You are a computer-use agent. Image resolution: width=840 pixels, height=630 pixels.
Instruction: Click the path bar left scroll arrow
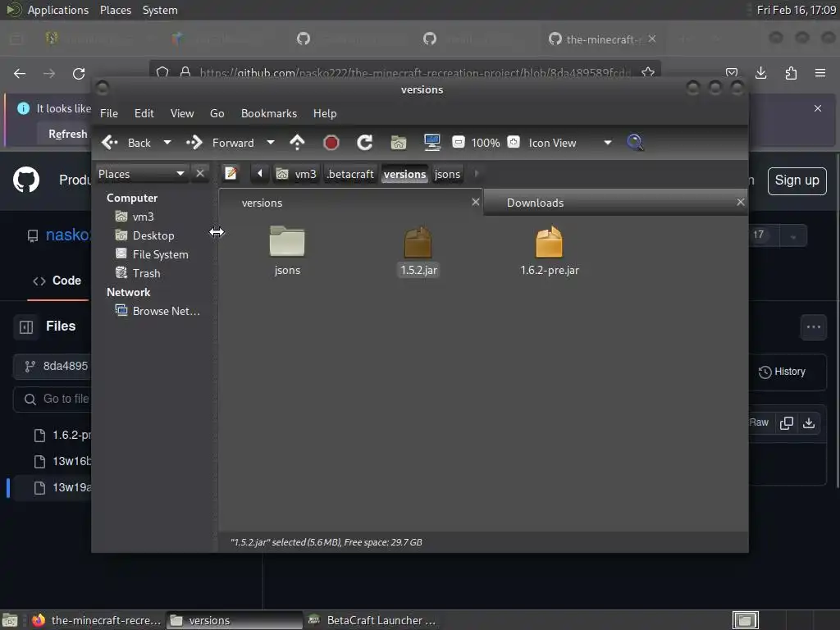click(x=260, y=174)
